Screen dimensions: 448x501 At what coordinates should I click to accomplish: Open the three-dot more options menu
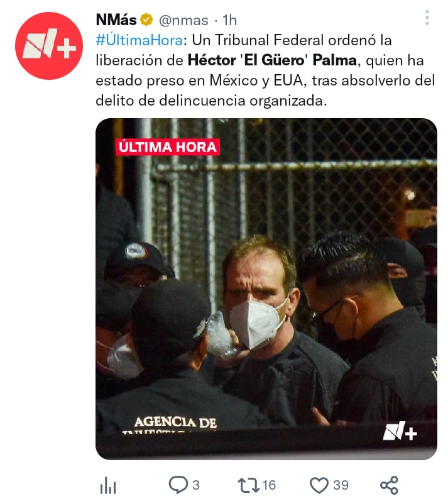coord(427,18)
